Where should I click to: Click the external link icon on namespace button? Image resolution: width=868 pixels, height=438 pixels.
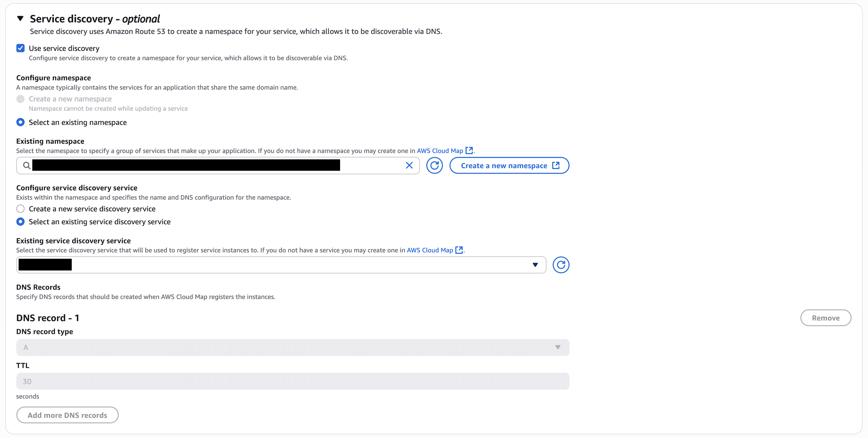pos(556,165)
